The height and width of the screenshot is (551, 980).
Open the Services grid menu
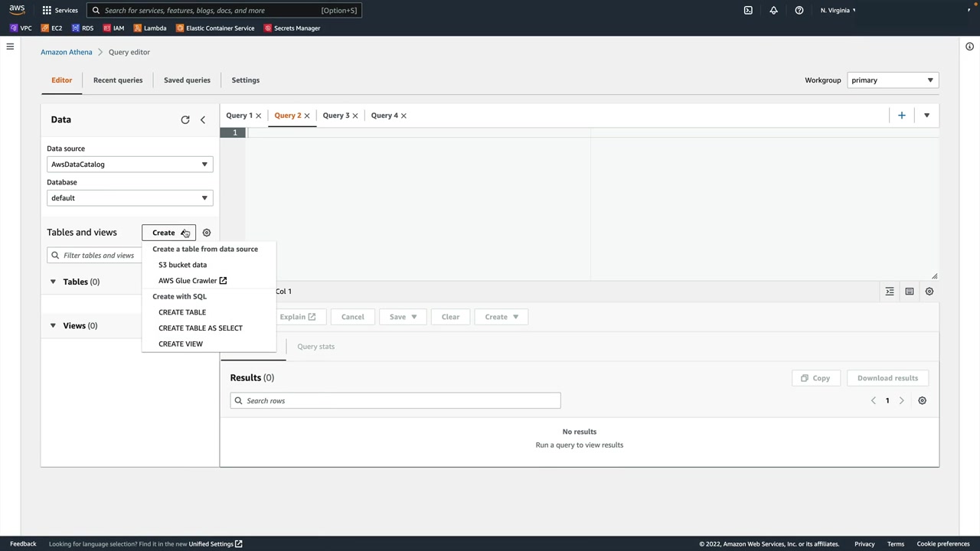[60, 10]
